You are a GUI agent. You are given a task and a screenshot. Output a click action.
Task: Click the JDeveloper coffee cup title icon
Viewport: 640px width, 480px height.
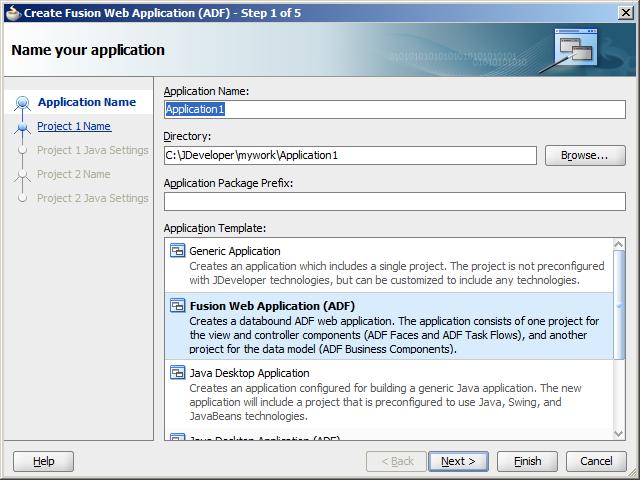pyautogui.click(x=13, y=13)
